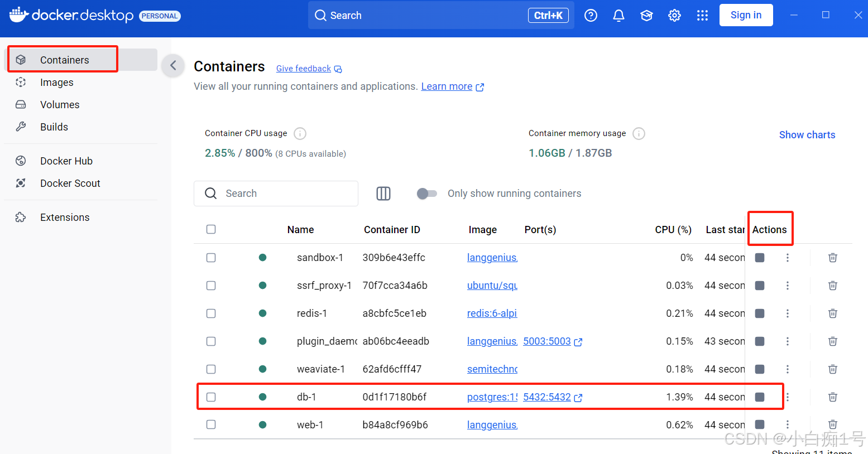Delete the db-1 container
Screen dimensions: 868x454
coord(833,397)
